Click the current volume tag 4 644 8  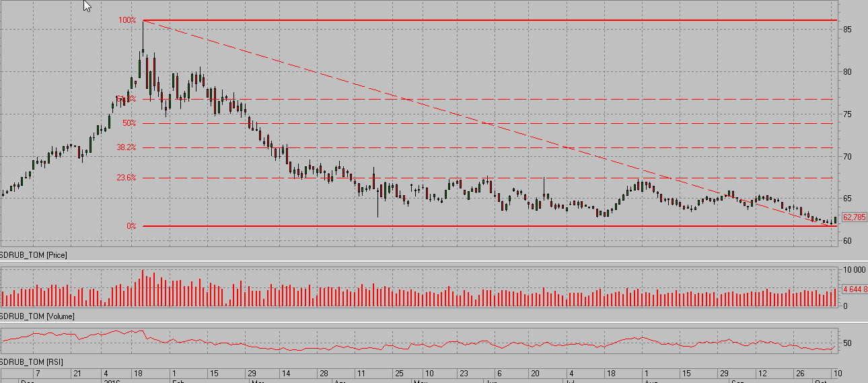[855, 289]
